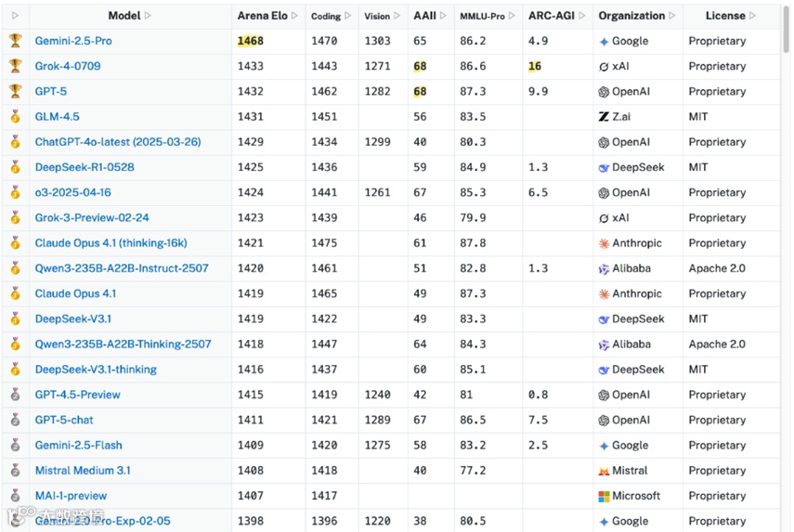
Task: Click the MIT license in GLM-4.5 row
Action: [x=697, y=116]
